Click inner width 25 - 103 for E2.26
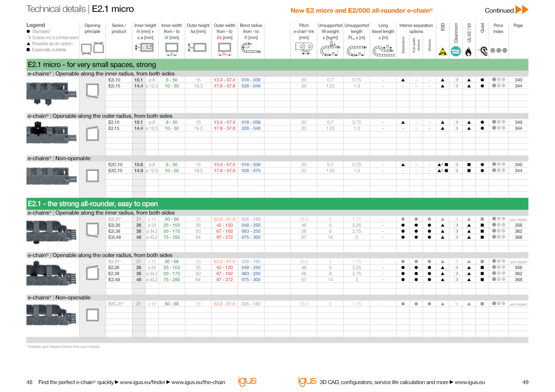The image size is (555, 392). click(x=171, y=268)
